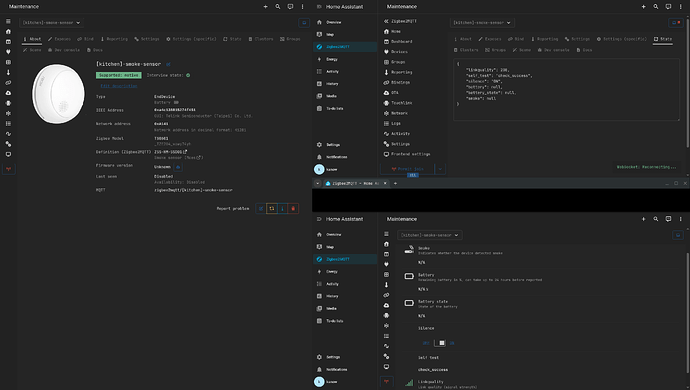This screenshot has width=690, height=390.
Task: Open device dropdown in State window
Action: (482, 22)
